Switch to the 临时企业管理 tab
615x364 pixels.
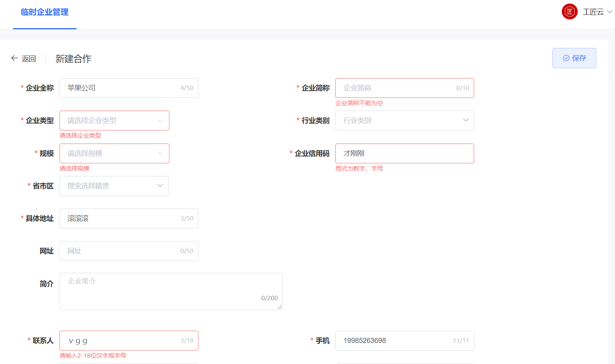(x=45, y=12)
